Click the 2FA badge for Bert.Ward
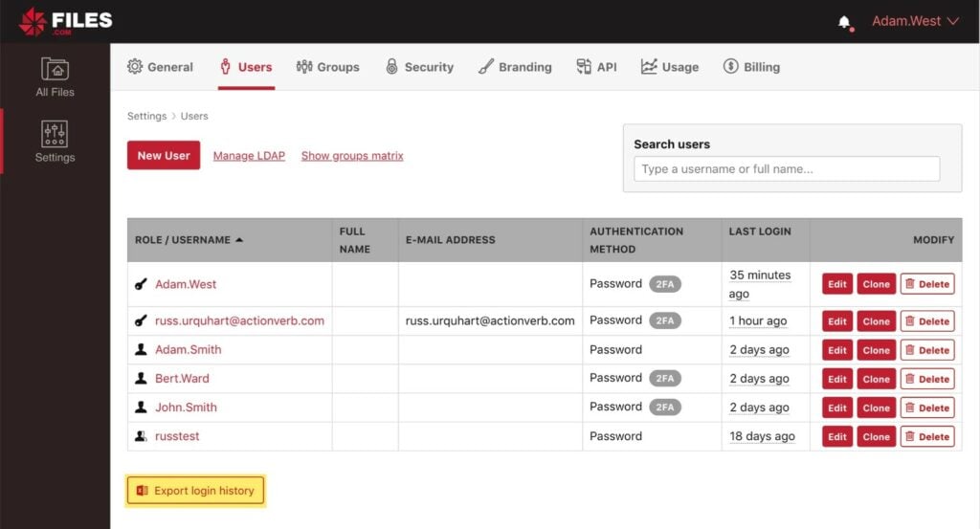 665,379
